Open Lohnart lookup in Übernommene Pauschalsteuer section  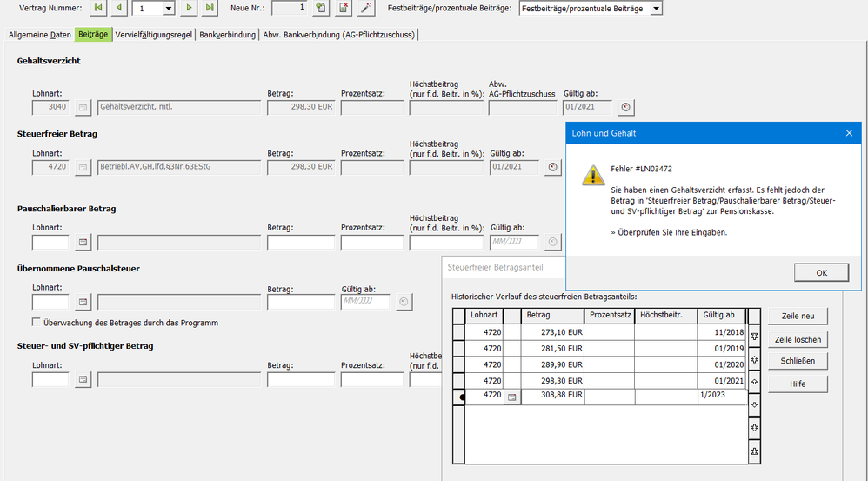coord(83,302)
